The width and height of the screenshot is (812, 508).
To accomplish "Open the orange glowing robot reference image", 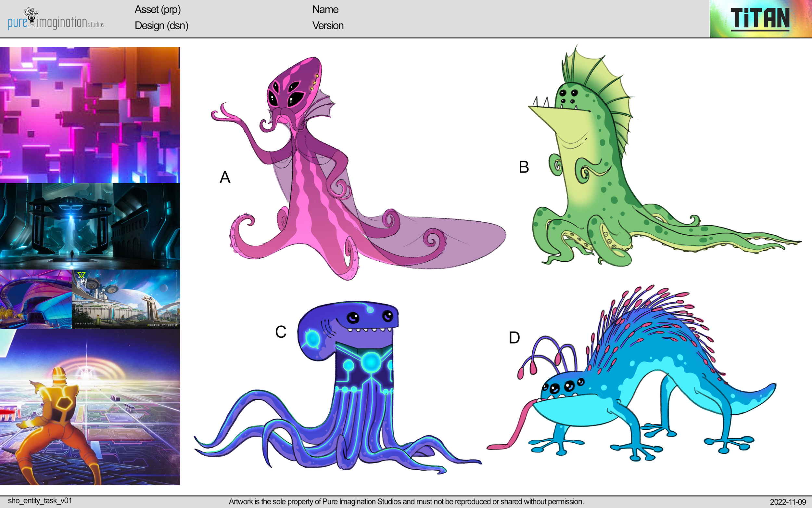I will coord(90,407).
